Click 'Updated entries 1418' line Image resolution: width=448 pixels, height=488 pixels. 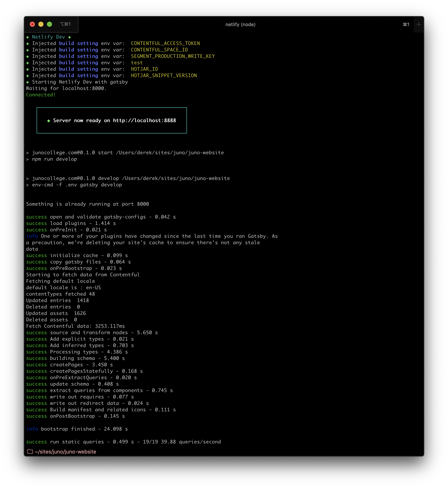click(x=58, y=300)
